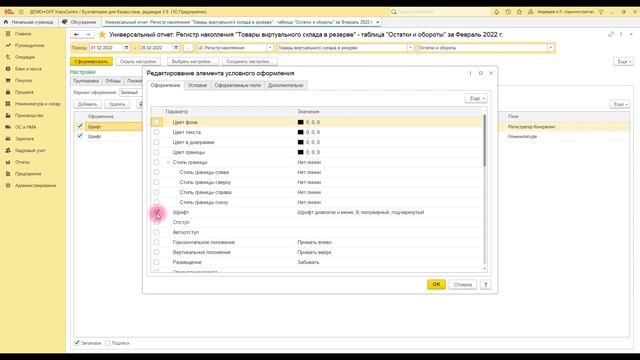Collapse the Стиль границы tree node
Viewport: 640px width, 360px height.
[x=168, y=162]
